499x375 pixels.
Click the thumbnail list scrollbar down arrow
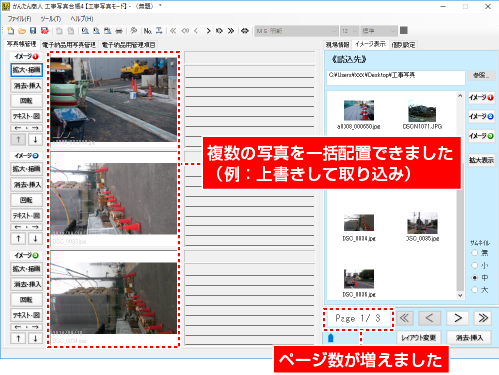[460, 295]
